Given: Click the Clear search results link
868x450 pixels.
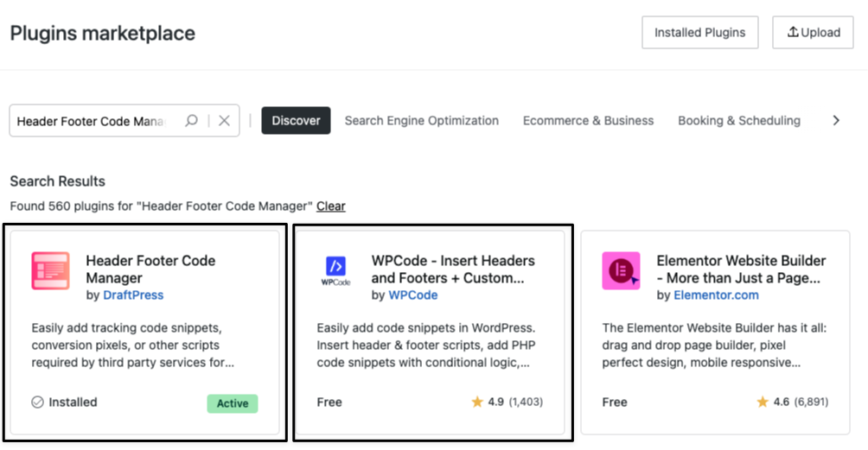Looking at the screenshot, I should click(330, 206).
